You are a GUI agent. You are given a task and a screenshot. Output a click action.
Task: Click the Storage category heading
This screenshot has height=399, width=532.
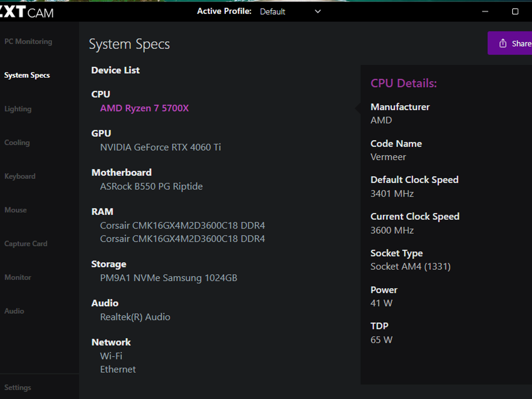(109, 264)
